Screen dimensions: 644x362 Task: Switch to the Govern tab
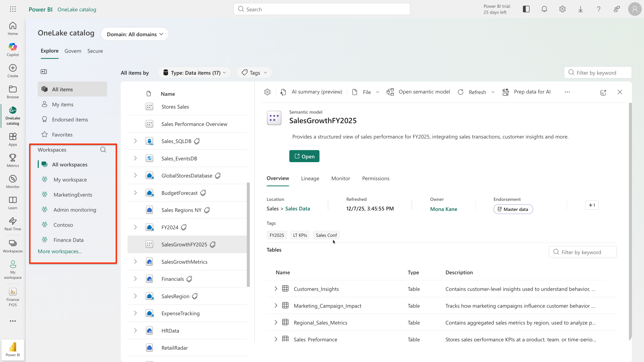point(73,51)
